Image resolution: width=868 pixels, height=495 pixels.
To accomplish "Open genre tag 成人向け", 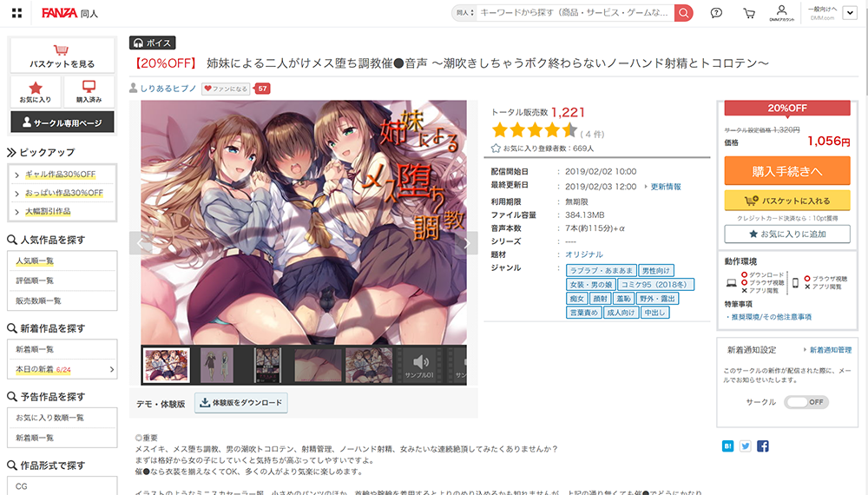I will pos(621,313).
